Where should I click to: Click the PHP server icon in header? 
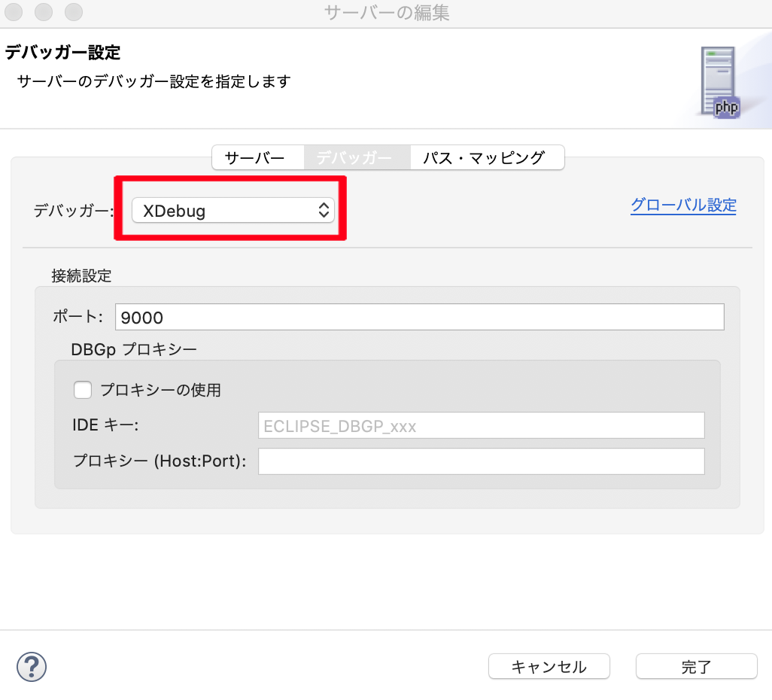[720, 82]
